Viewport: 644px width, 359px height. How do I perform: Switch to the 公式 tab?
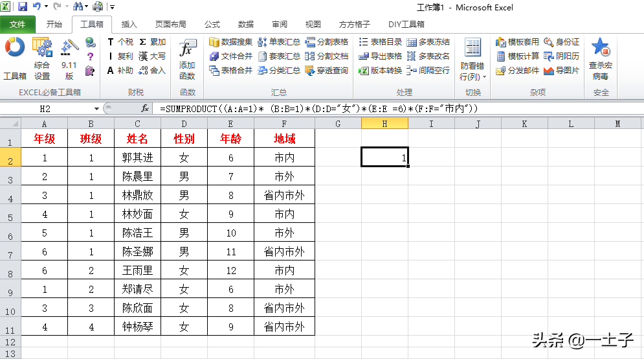212,25
